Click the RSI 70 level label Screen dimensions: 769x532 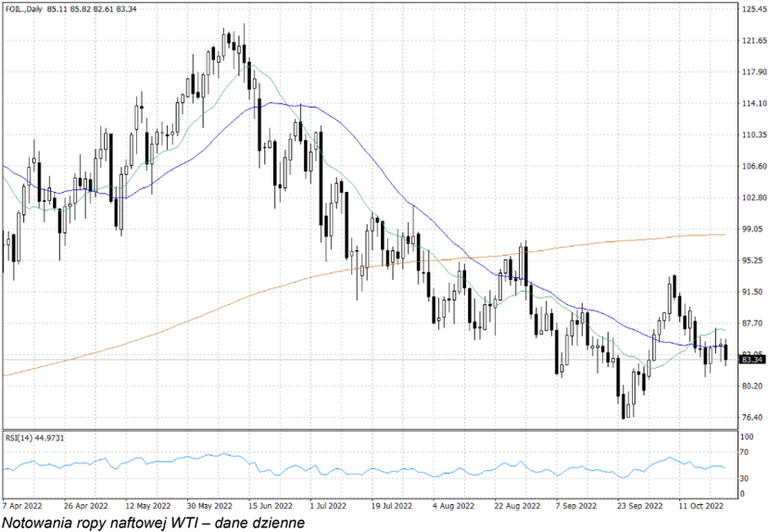point(746,452)
